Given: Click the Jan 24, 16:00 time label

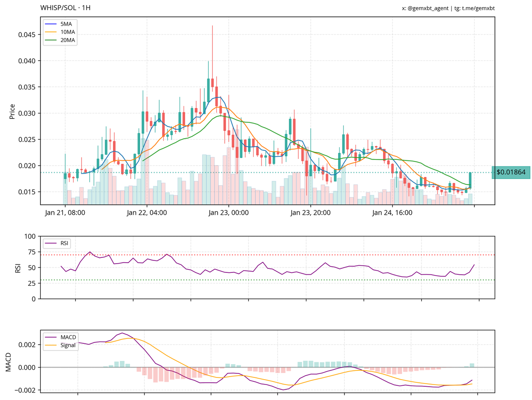Looking at the screenshot, I should (x=392, y=213).
